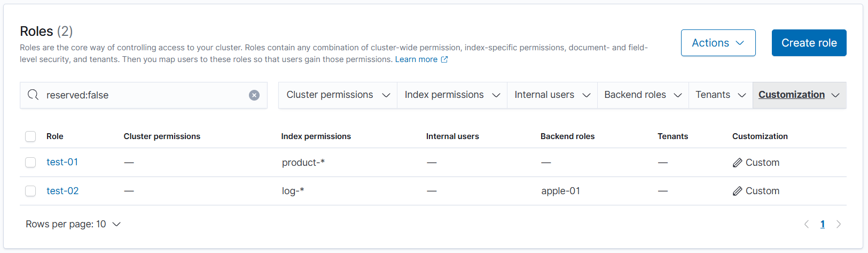The width and height of the screenshot is (868, 253).
Task: Click the Learn more external link icon
Action: 444,59
